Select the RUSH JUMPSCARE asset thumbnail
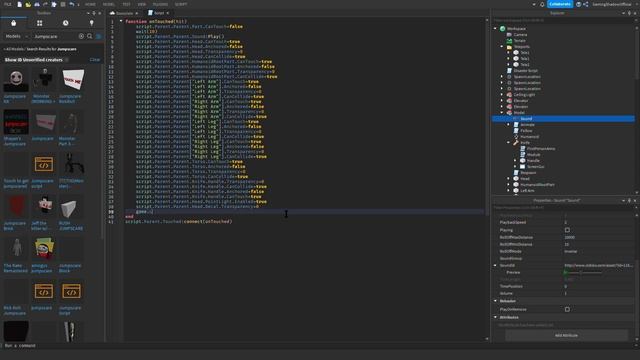 pyautogui.click(x=71, y=207)
